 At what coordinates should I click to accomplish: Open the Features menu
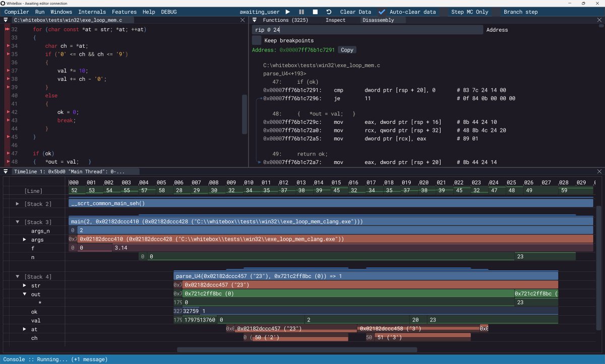pyautogui.click(x=124, y=12)
